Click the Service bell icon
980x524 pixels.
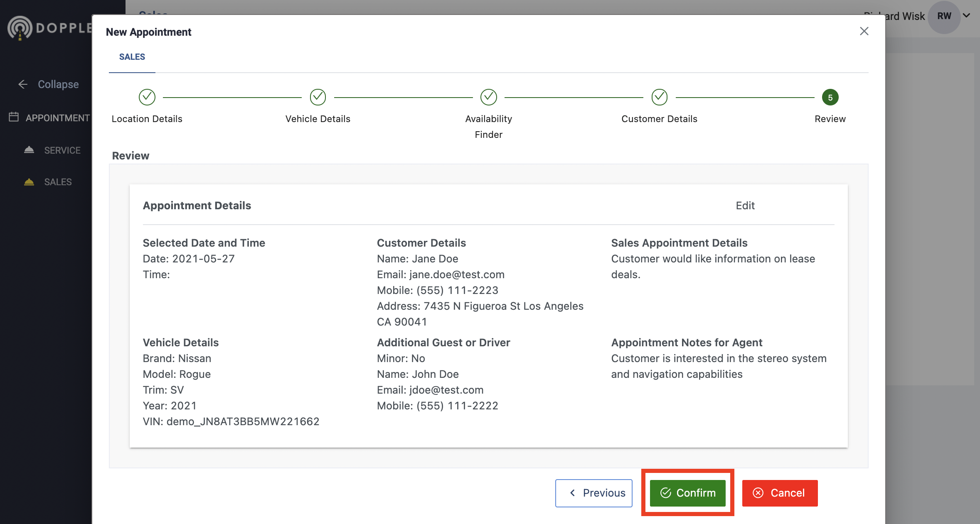coord(29,150)
